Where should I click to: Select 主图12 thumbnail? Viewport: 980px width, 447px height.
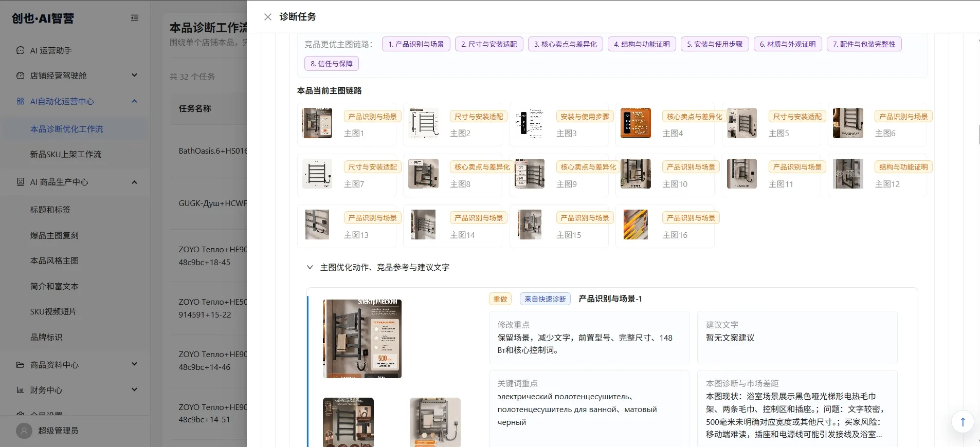pyautogui.click(x=848, y=174)
